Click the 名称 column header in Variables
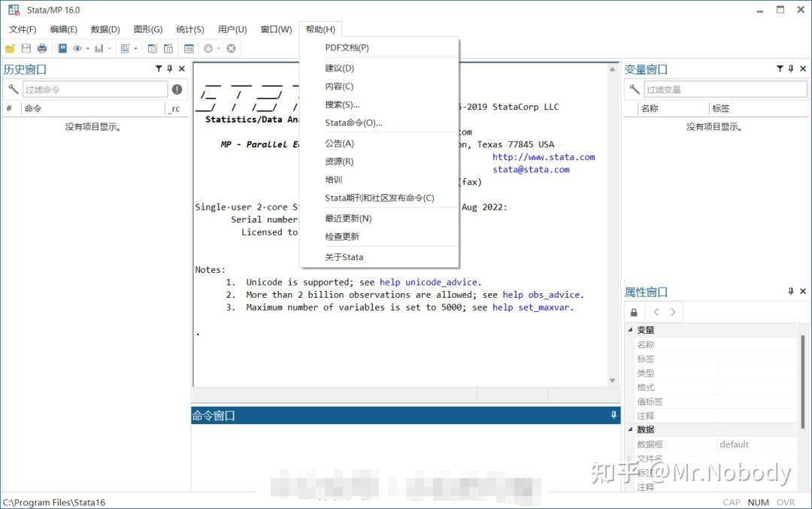 tap(650, 108)
